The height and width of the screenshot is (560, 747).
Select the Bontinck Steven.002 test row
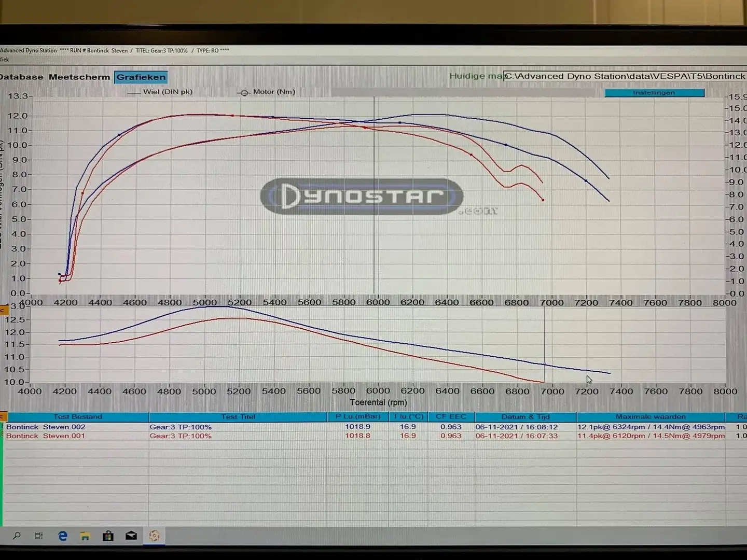click(46, 427)
